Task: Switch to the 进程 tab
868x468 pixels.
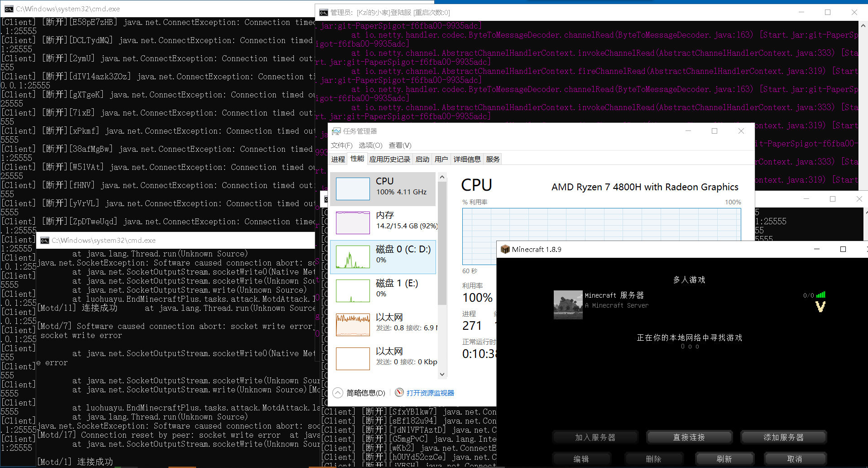Action: pyautogui.click(x=338, y=159)
